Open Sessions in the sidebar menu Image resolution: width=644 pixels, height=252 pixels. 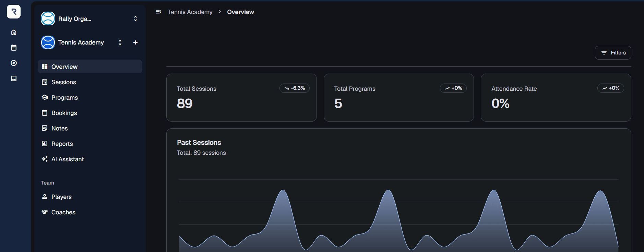pyautogui.click(x=90, y=82)
